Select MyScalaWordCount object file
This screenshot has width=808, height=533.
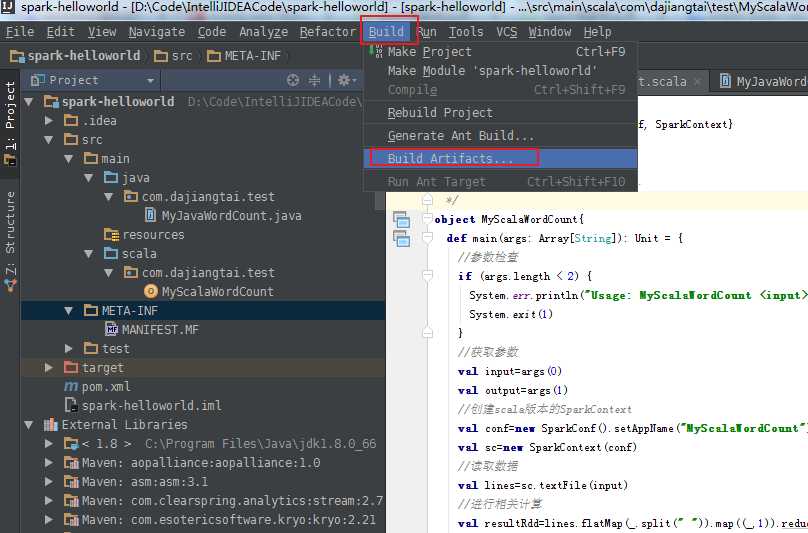pyautogui.click(x=217, y=292)
